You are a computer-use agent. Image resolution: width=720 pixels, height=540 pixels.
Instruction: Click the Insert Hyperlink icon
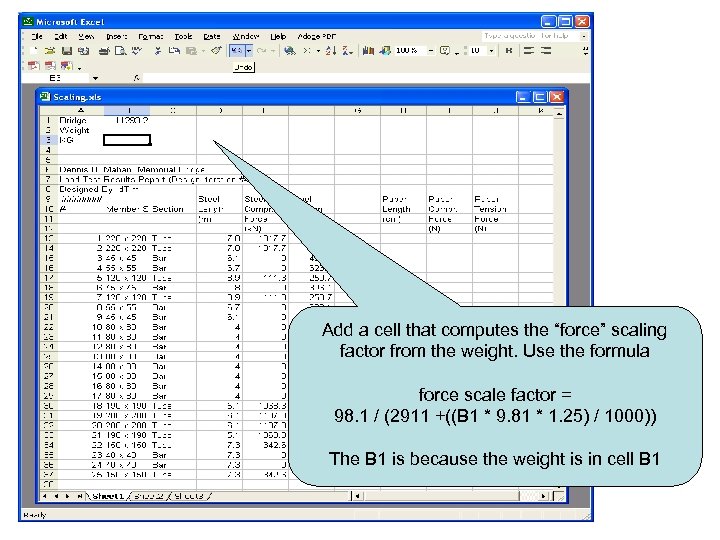(290, 51)
